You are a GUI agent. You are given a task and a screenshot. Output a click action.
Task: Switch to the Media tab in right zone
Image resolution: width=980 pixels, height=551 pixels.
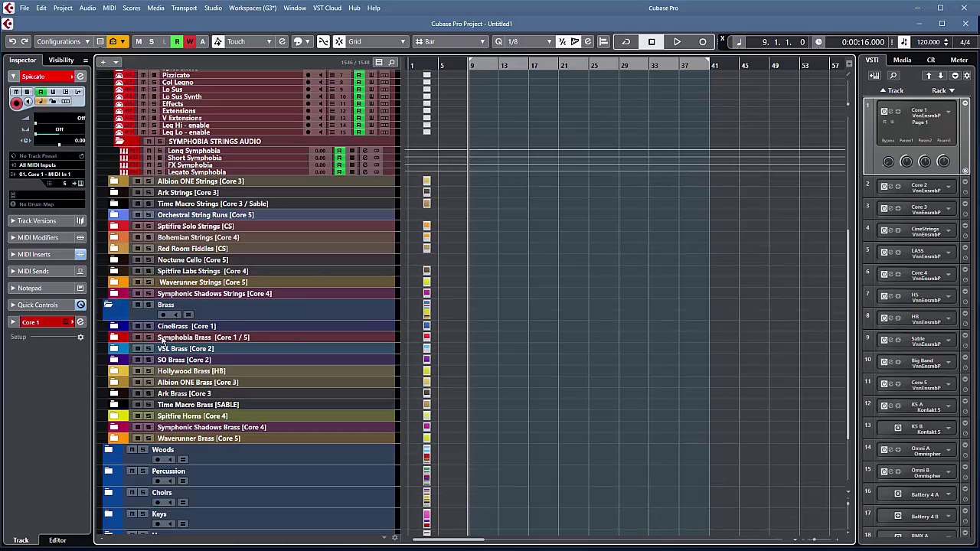902,60
